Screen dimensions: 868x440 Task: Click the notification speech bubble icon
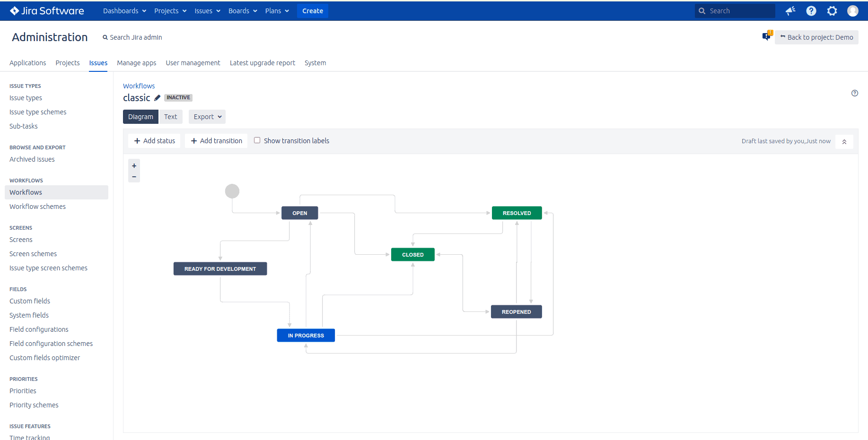[x=767, y=36]
